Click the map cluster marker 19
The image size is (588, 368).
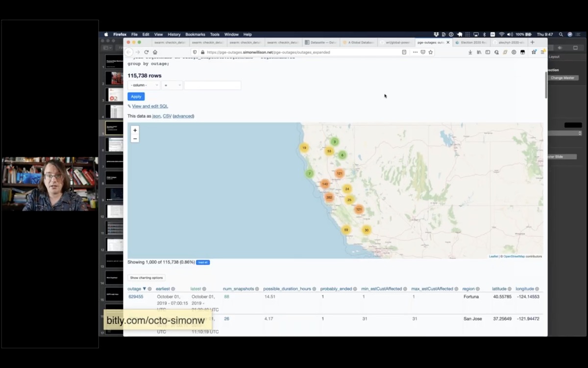(304, 148)
